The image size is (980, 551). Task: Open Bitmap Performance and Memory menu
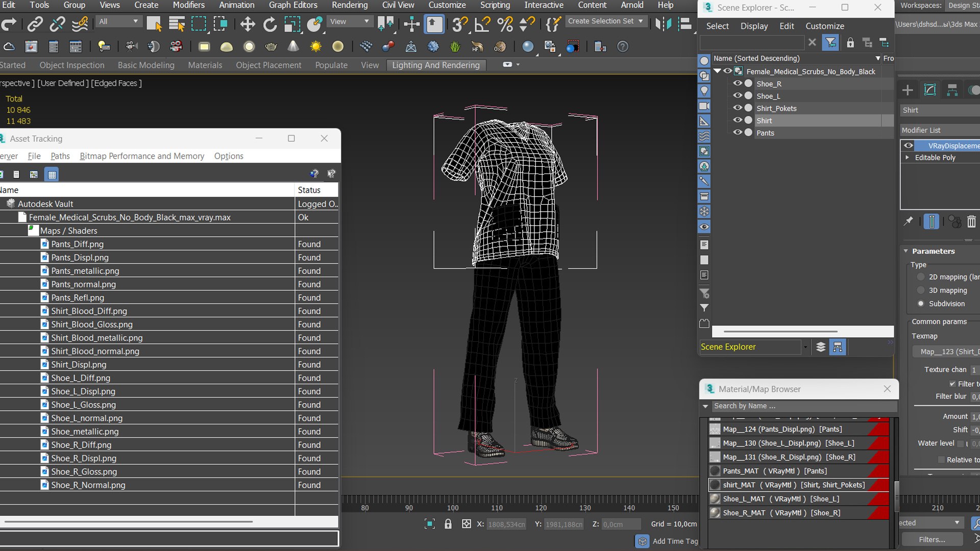(x=142, y=156)
